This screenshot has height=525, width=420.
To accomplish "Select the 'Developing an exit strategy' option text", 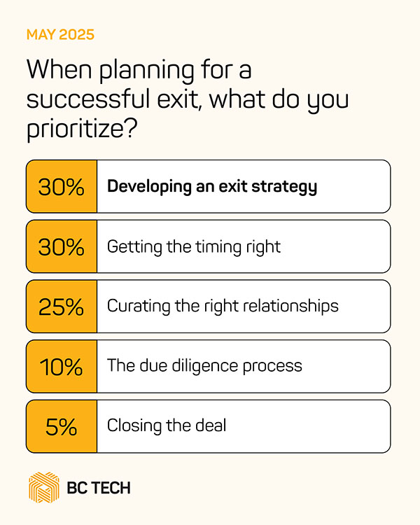I will [x=212, y=187].
